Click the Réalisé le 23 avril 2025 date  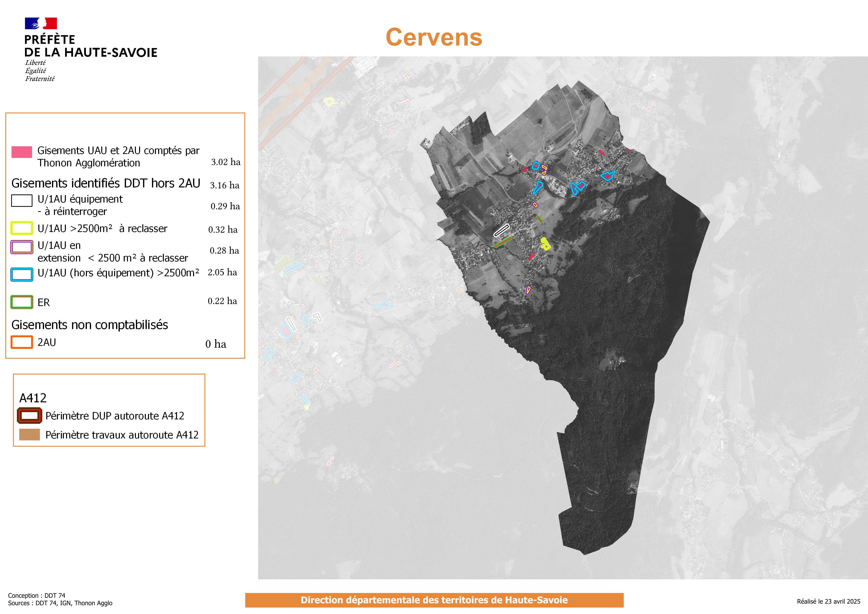point(829,601)
